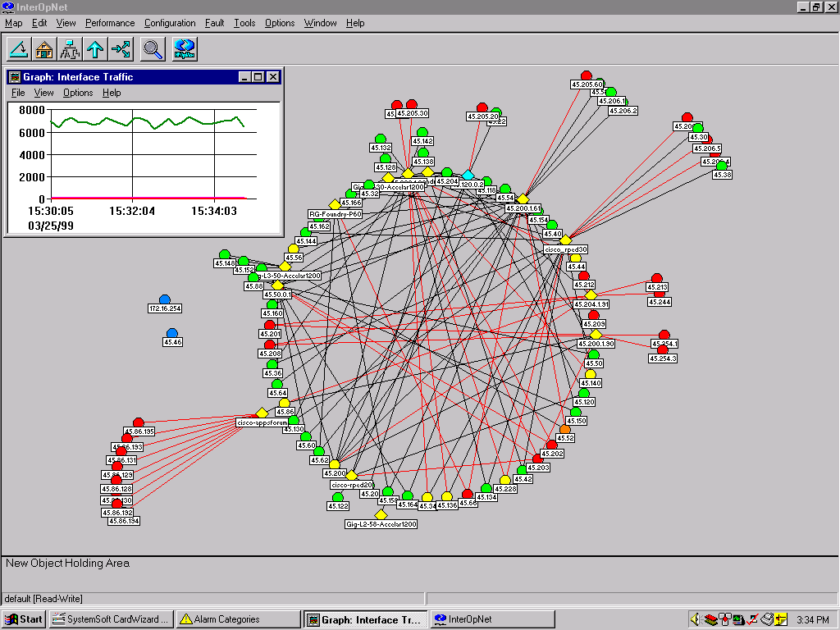Navigate up using the up-arrow toolbar icon

[x=95, y=48]
